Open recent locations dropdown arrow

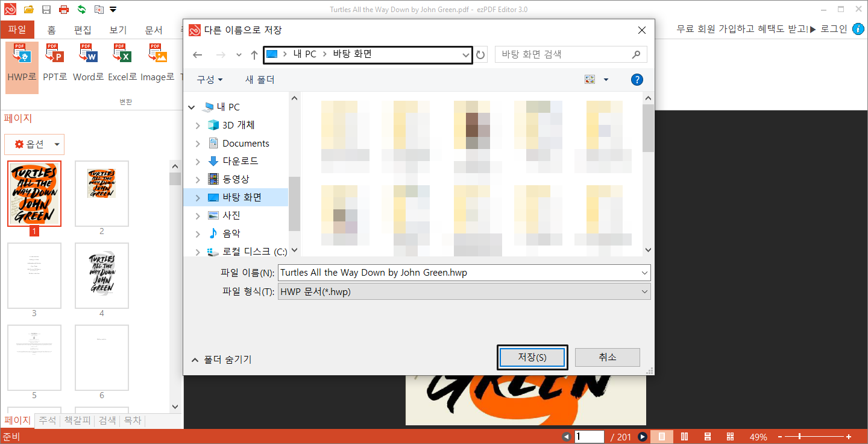[239, 55]
